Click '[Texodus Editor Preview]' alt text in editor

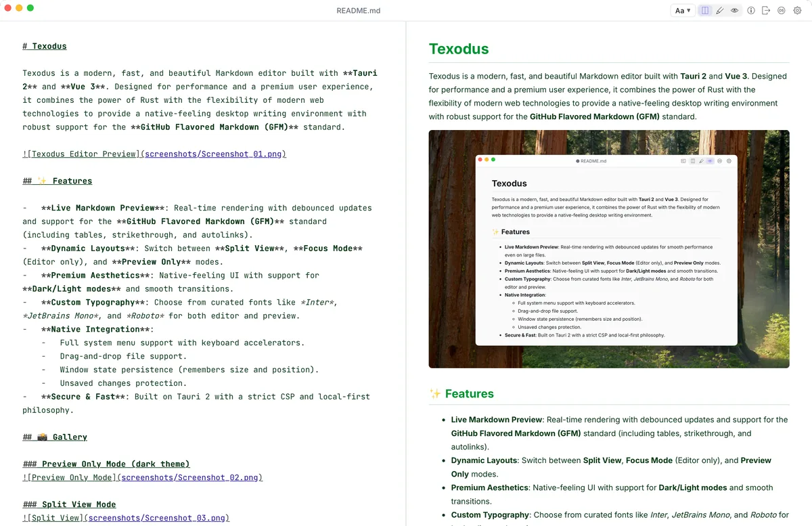coord(85,154)
